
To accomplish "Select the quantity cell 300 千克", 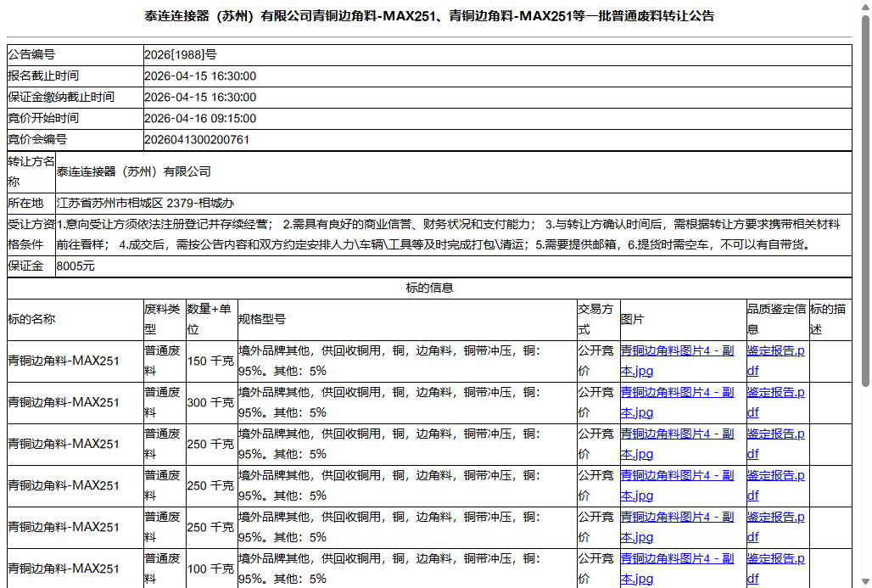I will pos(211,402).
